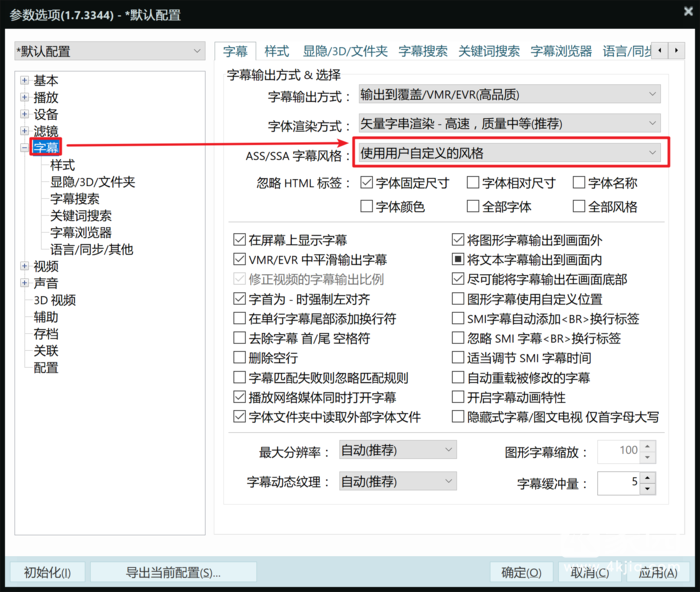Enable 删除空行 checkbox

(x=240, y=358)
